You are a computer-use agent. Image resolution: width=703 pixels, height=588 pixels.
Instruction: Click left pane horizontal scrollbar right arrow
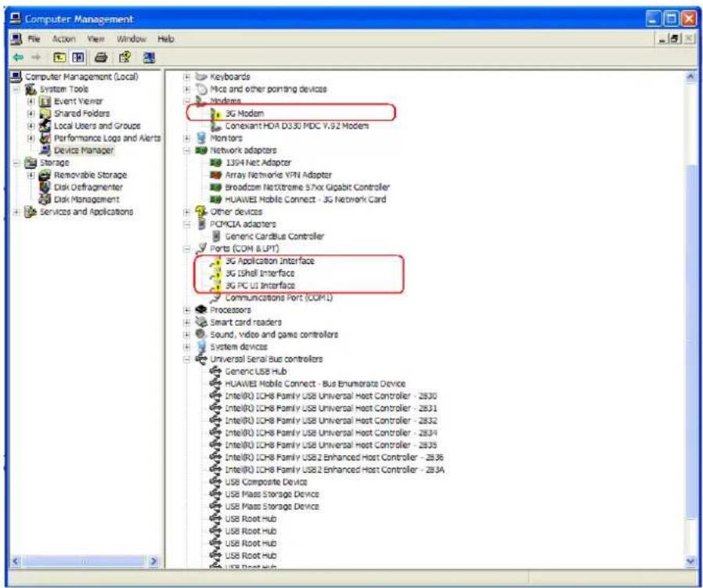click(x=153, y=561)
